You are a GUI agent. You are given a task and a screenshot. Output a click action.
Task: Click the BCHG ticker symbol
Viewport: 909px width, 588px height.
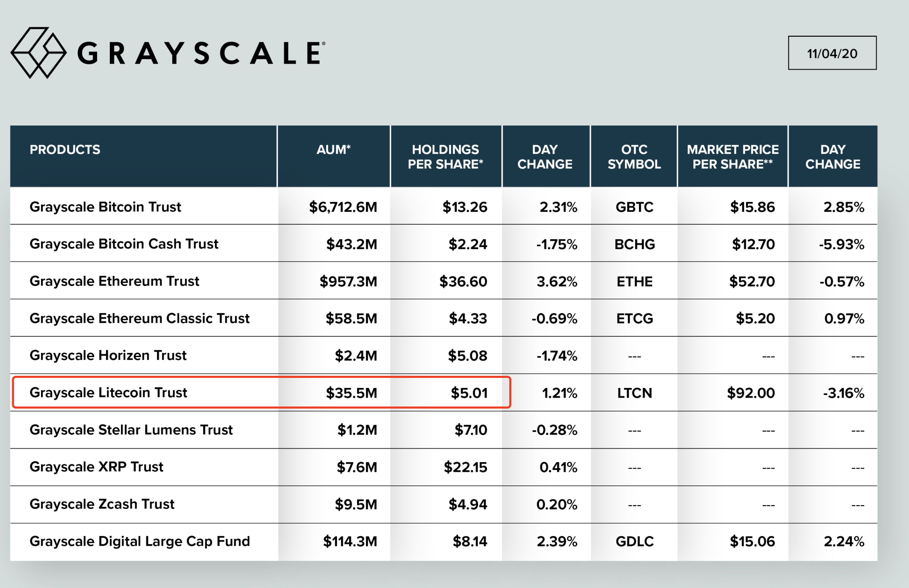pyautogui.click(x=634, y=244)
